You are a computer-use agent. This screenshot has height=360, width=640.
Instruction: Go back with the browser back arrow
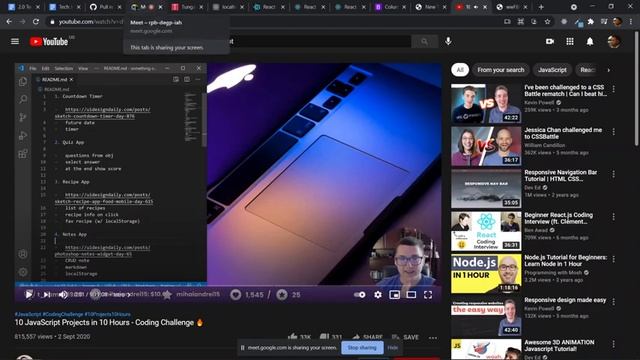click(x=9, y=22)
